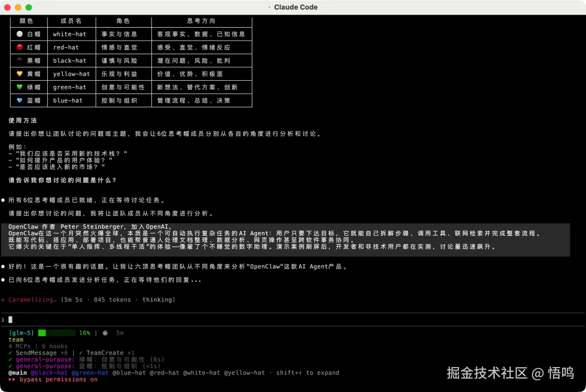The height and width of the screenshot is (392, 586).
Task: Click the @main agent tag
Action: 17,372
